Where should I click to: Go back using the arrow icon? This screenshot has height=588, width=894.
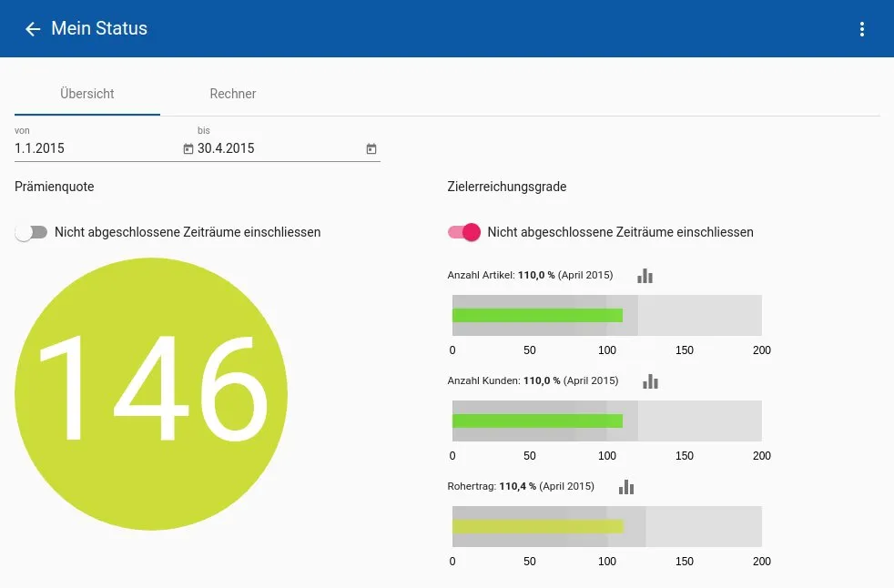point(33,29)
